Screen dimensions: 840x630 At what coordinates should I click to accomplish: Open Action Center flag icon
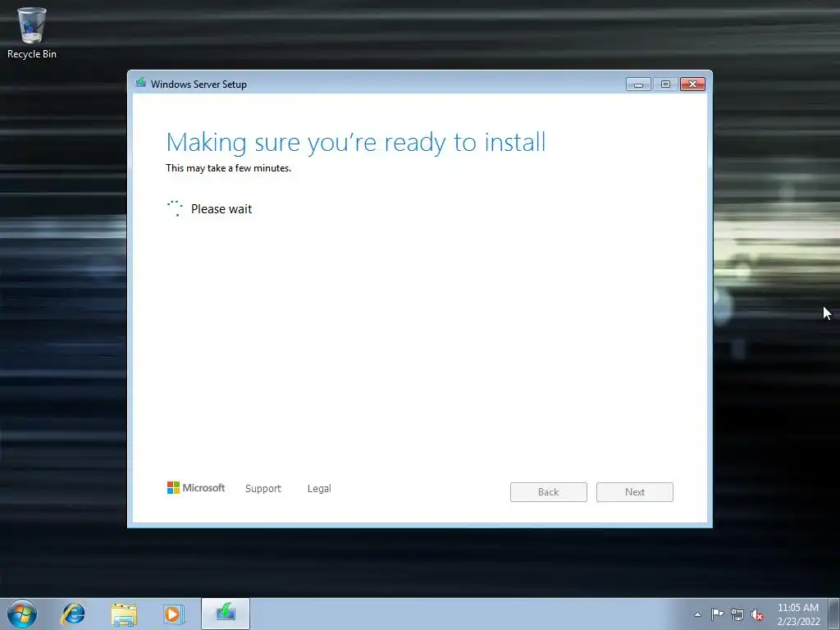[x=717, y=614]
